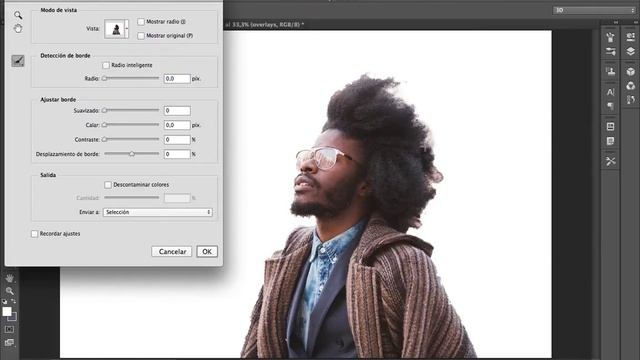Adjust the Contraste slider
This screenshot has width=640, height=360.
click(131, 140)
